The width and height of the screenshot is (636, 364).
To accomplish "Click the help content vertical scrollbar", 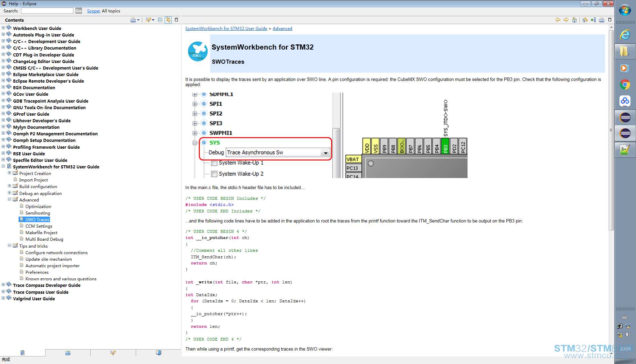I will tap(612, 130).
